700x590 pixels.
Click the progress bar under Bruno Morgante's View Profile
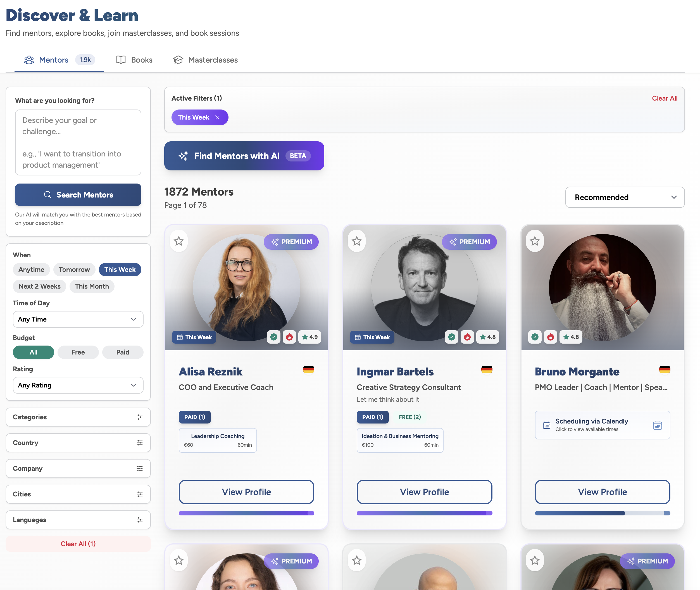coord(602,513)
